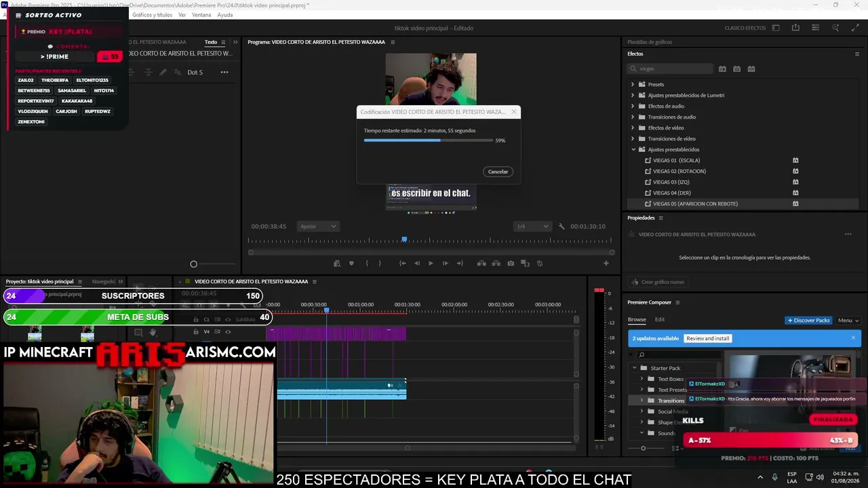868x488 pixels.
Task: Expand Ajustes preestablecidos de Lumetri folder
Action: [x=633, y=96]
